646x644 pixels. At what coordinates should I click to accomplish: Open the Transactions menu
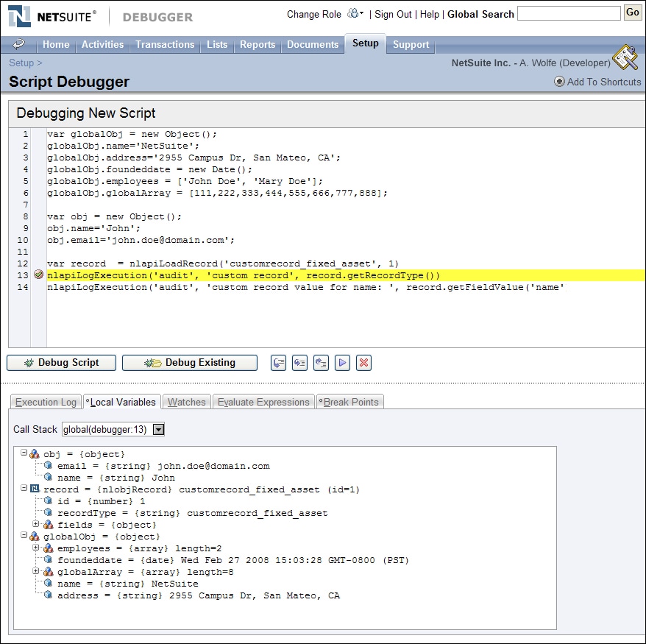pos(165,44)
